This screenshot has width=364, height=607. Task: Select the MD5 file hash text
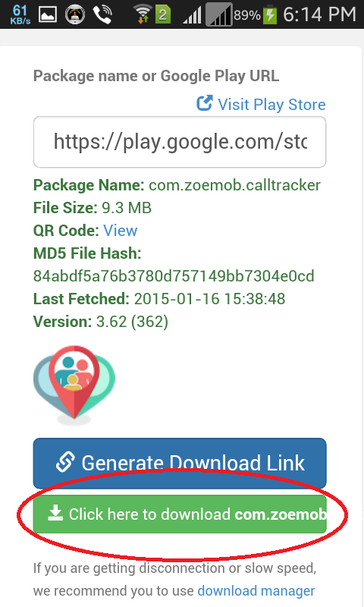point(174,276)
